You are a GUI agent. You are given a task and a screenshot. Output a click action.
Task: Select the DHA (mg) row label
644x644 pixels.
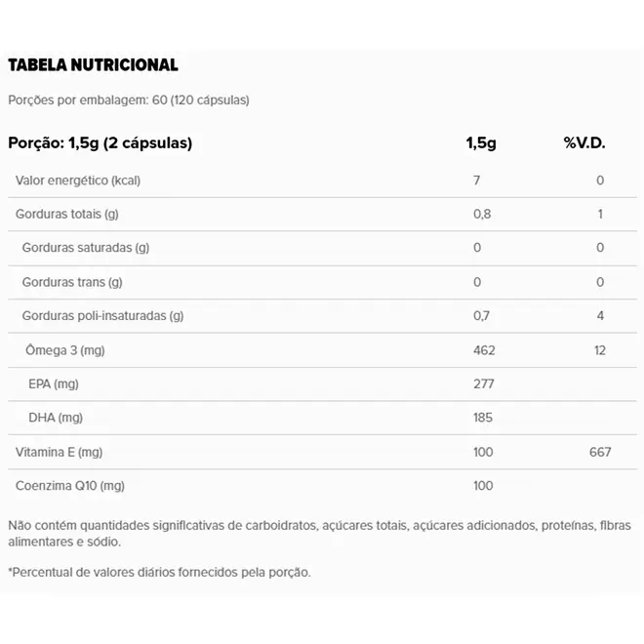point(56,418)
